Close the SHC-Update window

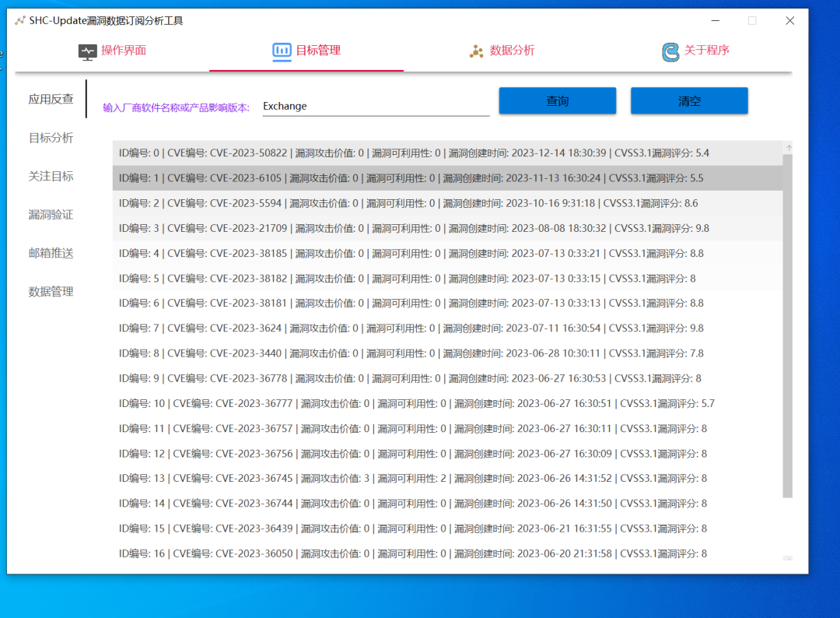pyautogui.click(x=789, y=21)
